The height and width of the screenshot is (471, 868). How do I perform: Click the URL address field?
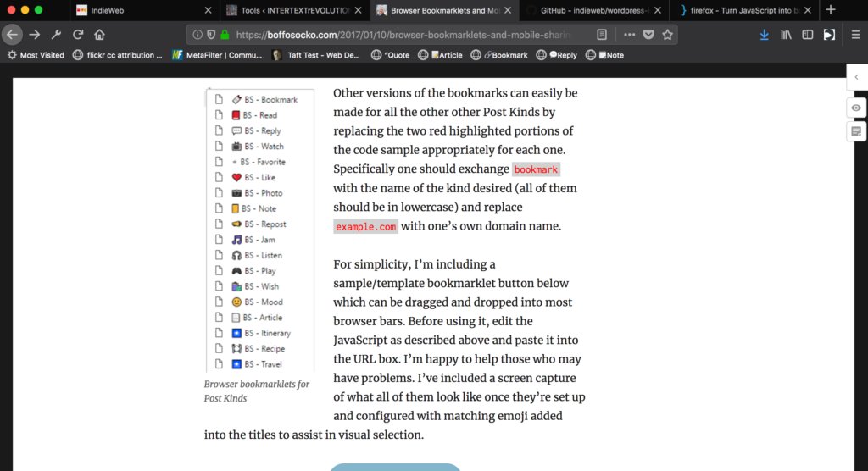coord(404,35)
